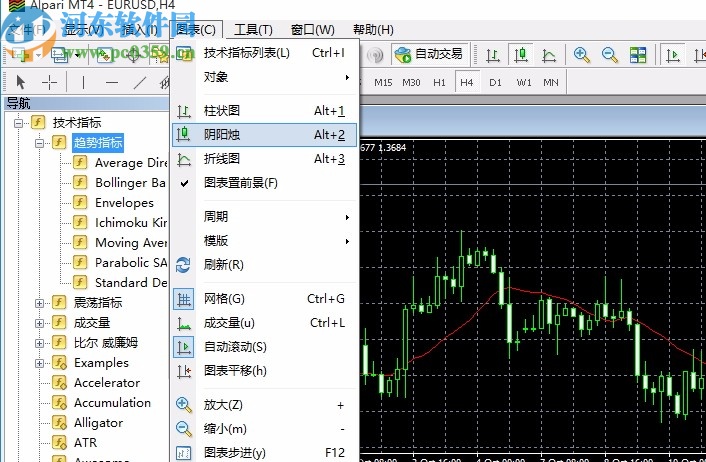The image size is (706, 462).
Task: Select the W1 timeframe button
Action: click(x=524, y=82)
